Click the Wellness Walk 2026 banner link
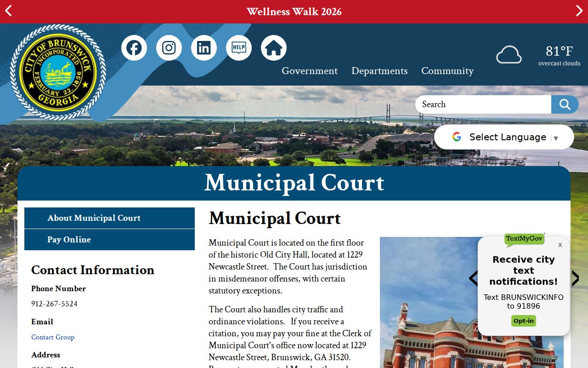Viewport: 588px width, 368px height. point(294,11)
